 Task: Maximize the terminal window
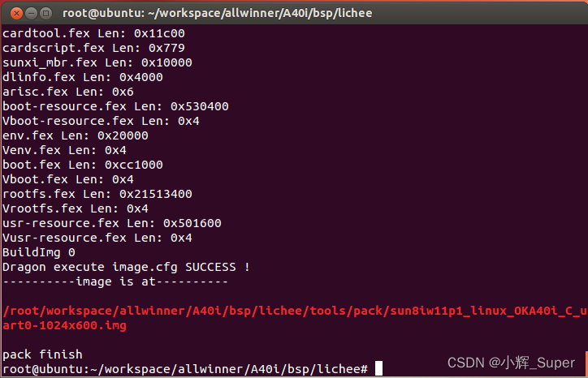point(45,14)
